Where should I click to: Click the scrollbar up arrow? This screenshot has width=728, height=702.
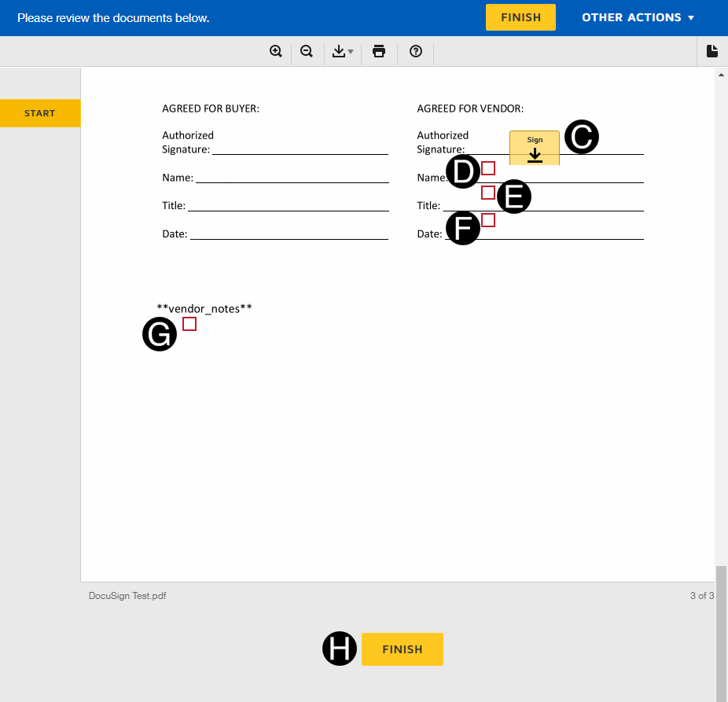721,75
